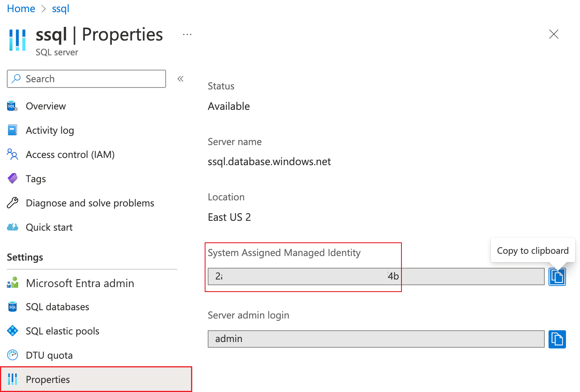Click the ssql breadcrumb link
Screen dimensions: 580x392
[x=60, y=8]
